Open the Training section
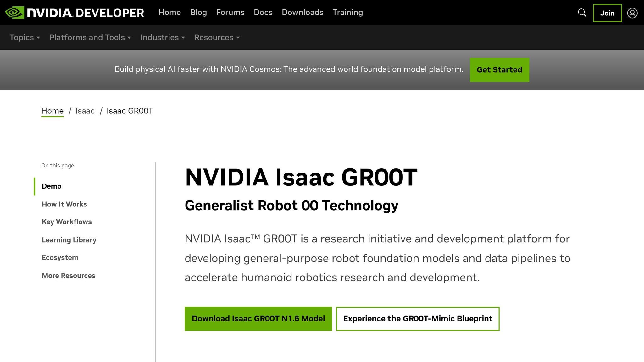The image size is (644, 362). [347, 13]
